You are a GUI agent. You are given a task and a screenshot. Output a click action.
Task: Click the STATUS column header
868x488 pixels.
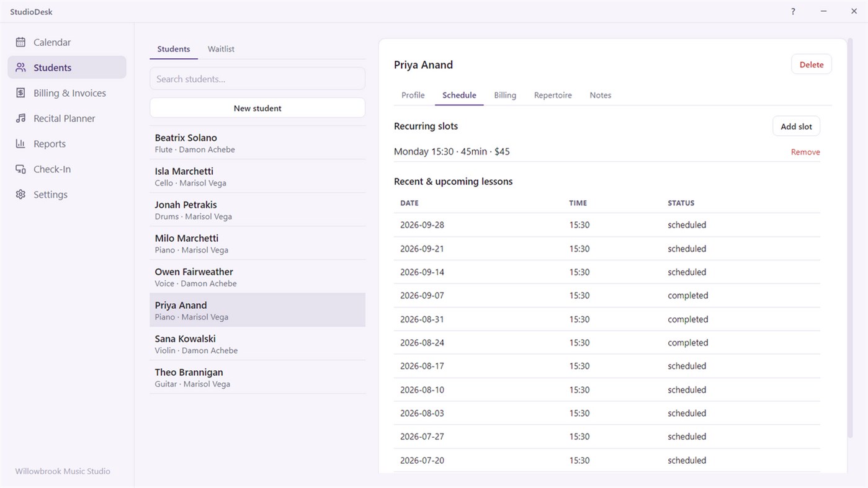point(681,203)
